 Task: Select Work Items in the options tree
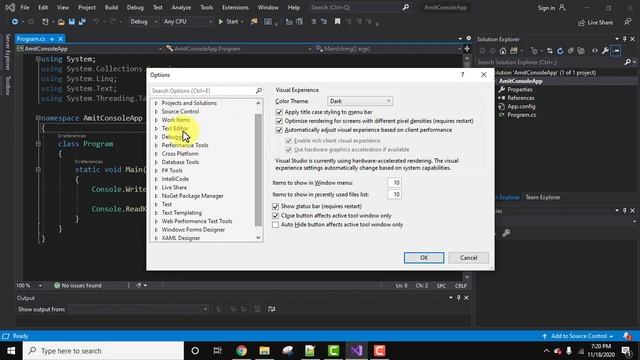coord(176,120)
